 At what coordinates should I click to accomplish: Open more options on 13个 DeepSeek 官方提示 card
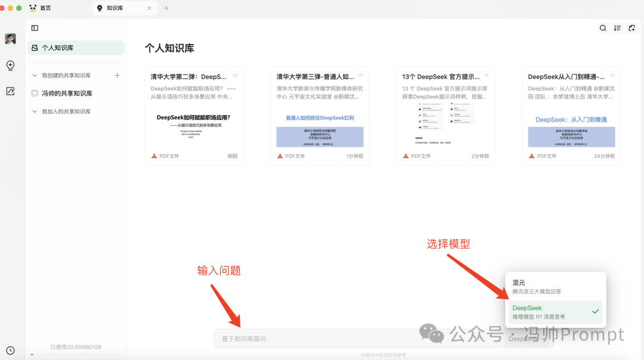pos(487,76)
